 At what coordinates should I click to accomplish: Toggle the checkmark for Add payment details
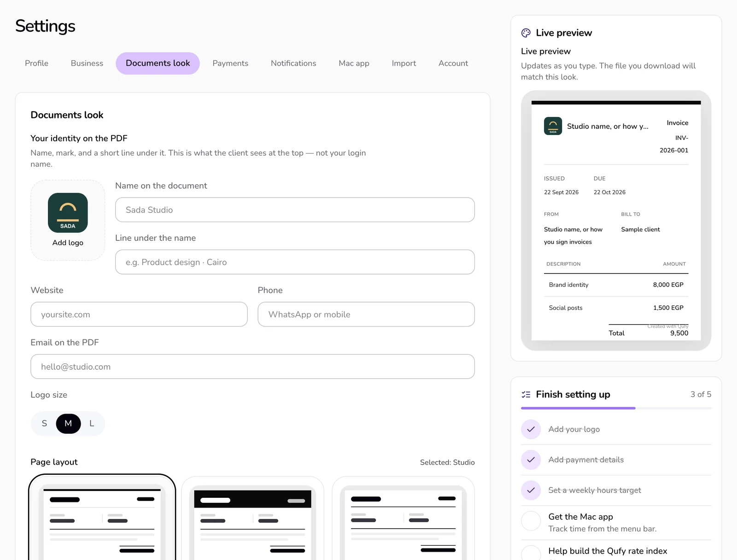tap(531, 460)
